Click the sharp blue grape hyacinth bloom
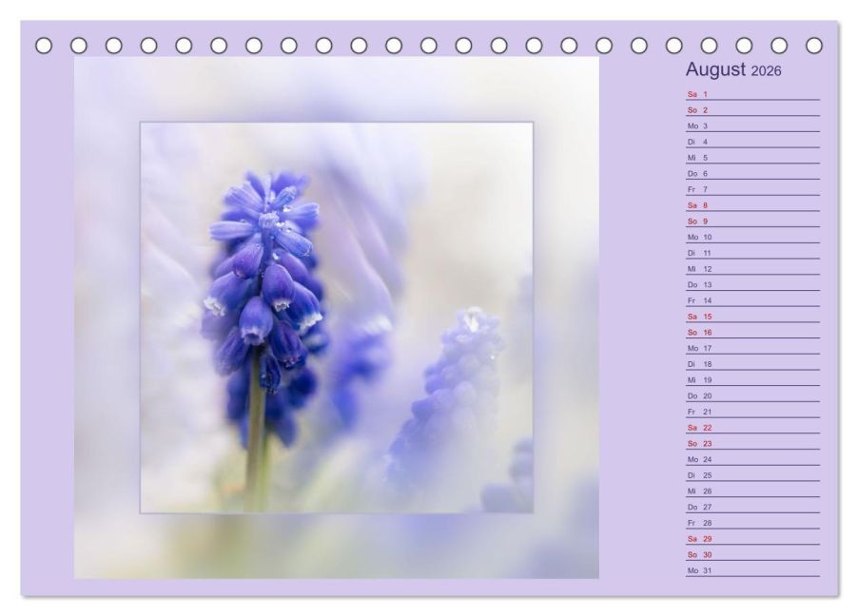The width and height of the screenshot is (858, 616). [x=263, y=276]
